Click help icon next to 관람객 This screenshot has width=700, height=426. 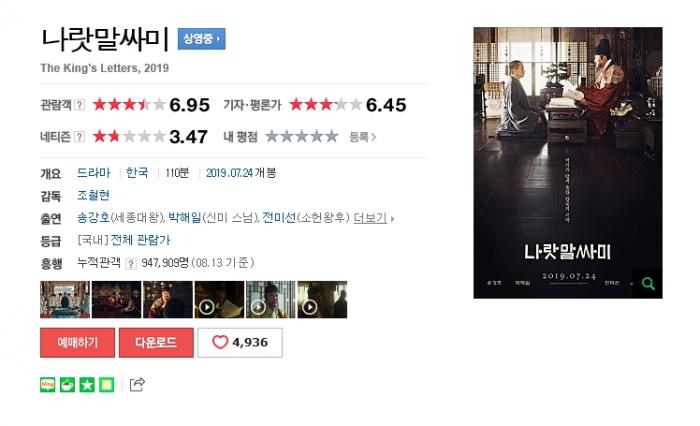tap(79, 105)
